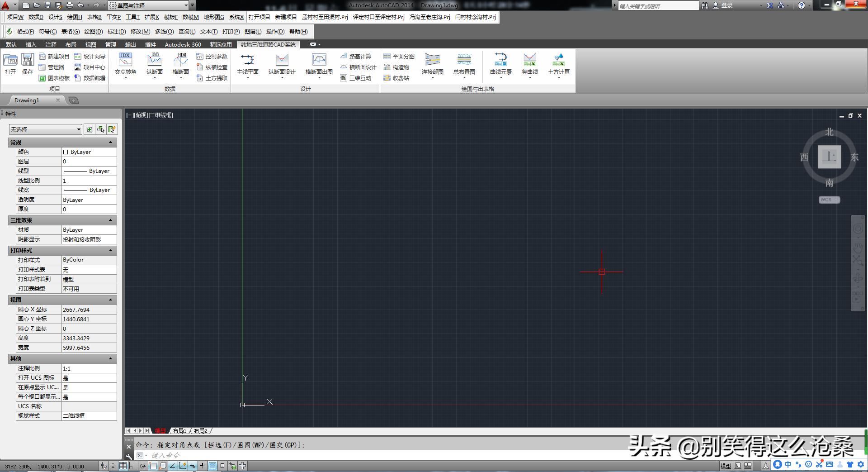Click the 圆心 X 坐标 value 2667.7694
The image size is (868, 472).
tap(89, 310)
